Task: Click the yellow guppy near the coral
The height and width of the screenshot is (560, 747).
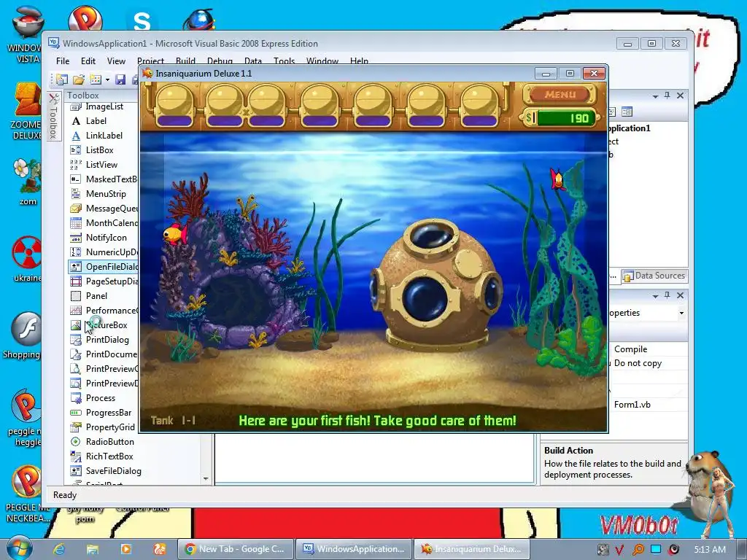Action: pyautogui.click(x=175, y=233)
